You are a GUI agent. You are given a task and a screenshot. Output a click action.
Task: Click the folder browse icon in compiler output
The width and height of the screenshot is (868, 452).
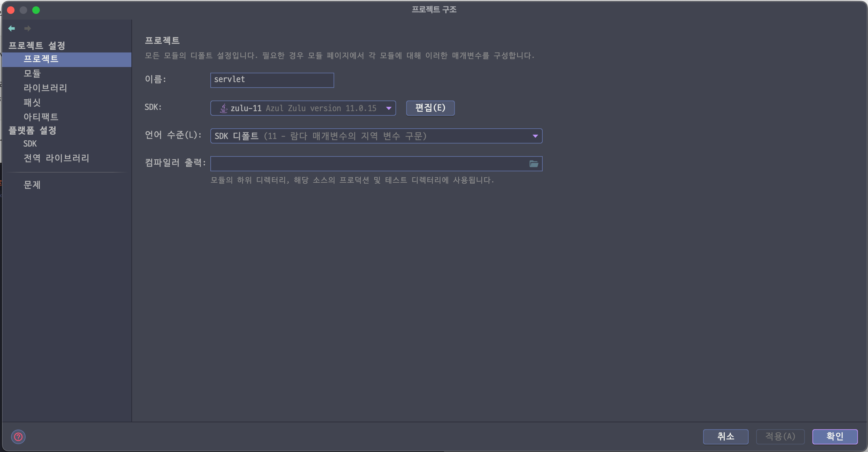pyautogui.click(x=533, y=164)
